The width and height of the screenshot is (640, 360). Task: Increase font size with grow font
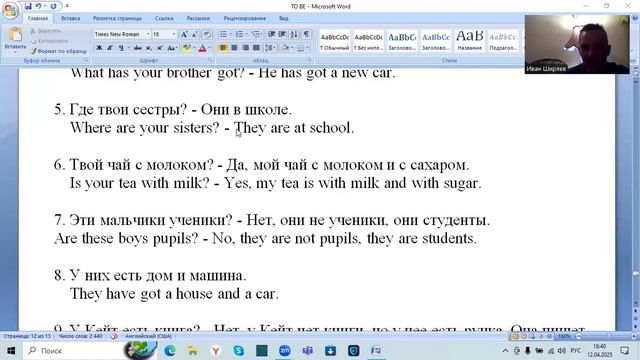(184, 34)
